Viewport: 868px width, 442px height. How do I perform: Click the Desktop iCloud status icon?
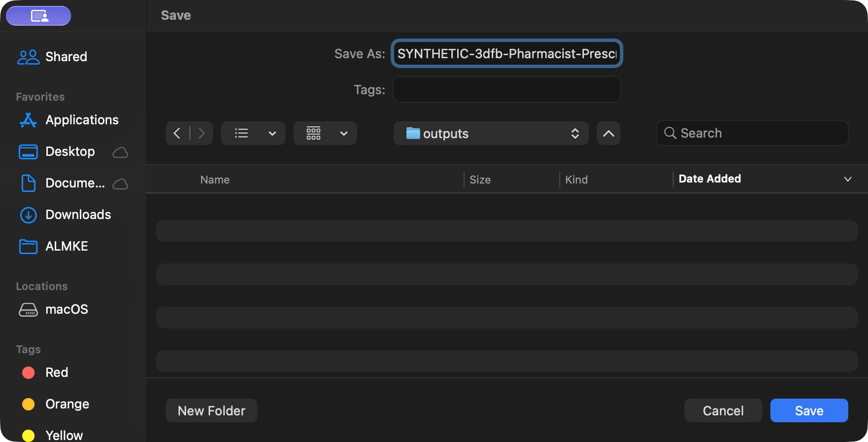120,152
